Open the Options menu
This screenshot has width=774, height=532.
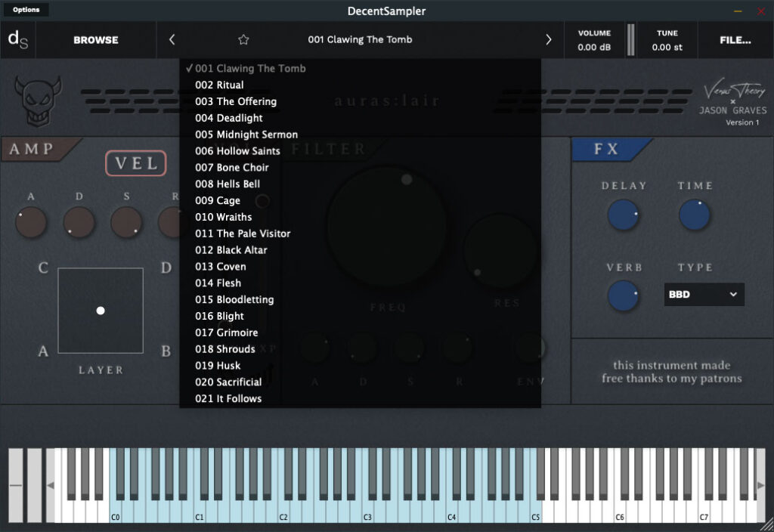[x=26, y=9]
